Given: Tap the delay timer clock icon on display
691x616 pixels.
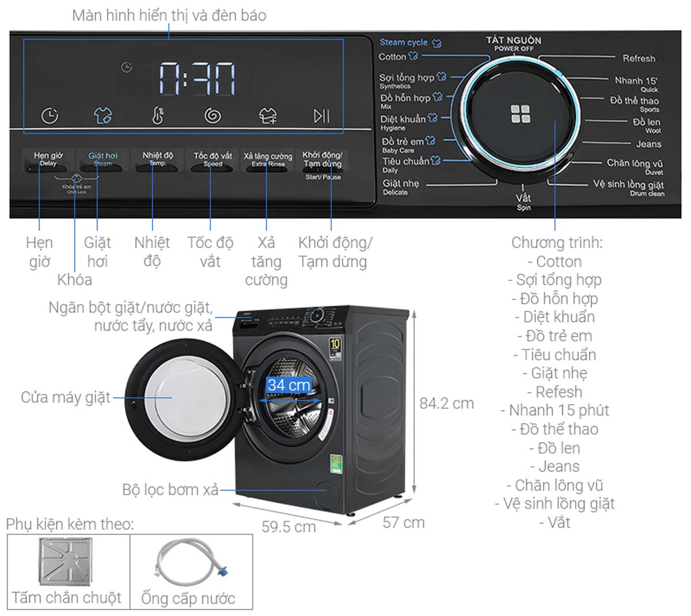Looking at the screenshot, I should (50, 116).
